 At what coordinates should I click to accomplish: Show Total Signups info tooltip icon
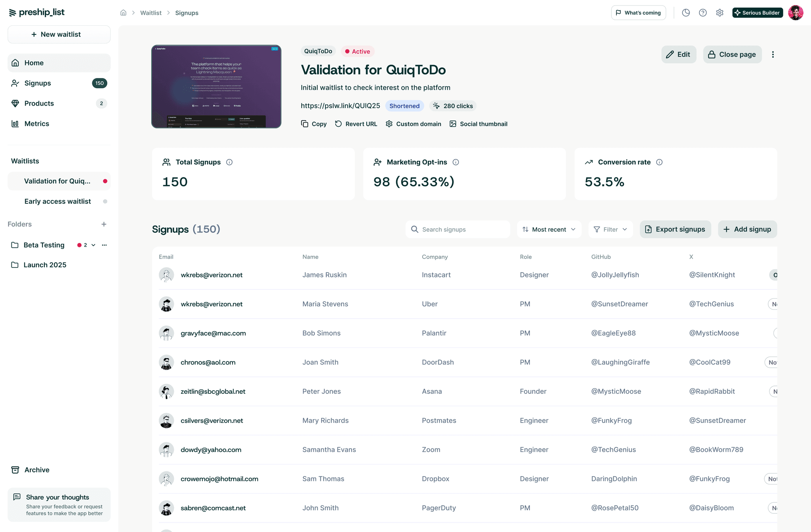(x=229, y=162)
